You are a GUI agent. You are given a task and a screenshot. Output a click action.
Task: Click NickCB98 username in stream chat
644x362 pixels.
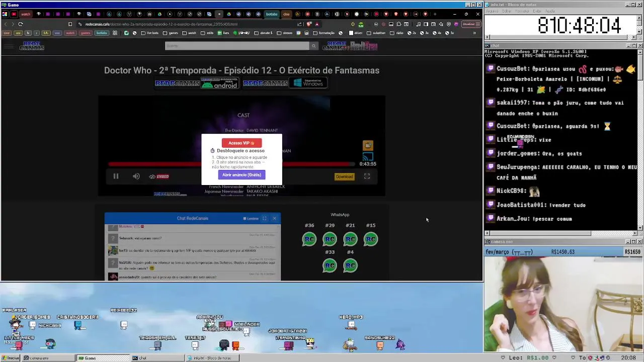click(x=510, y=191)
